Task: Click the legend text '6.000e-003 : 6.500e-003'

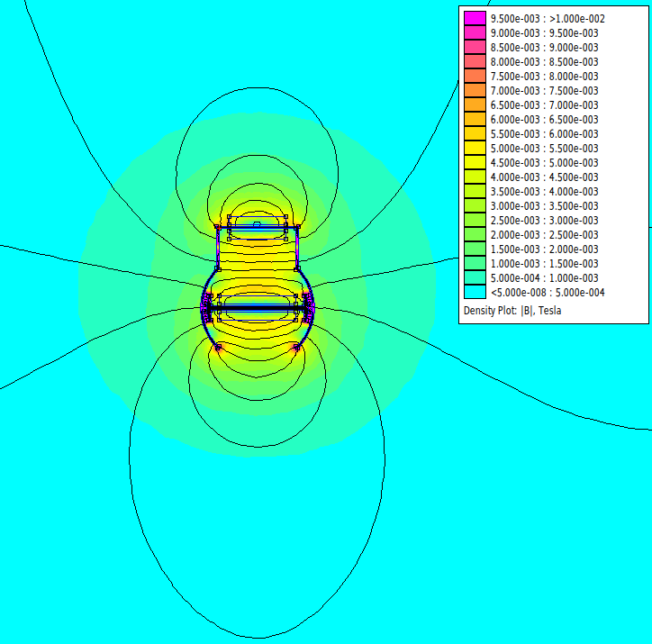Action: point(544,120)
